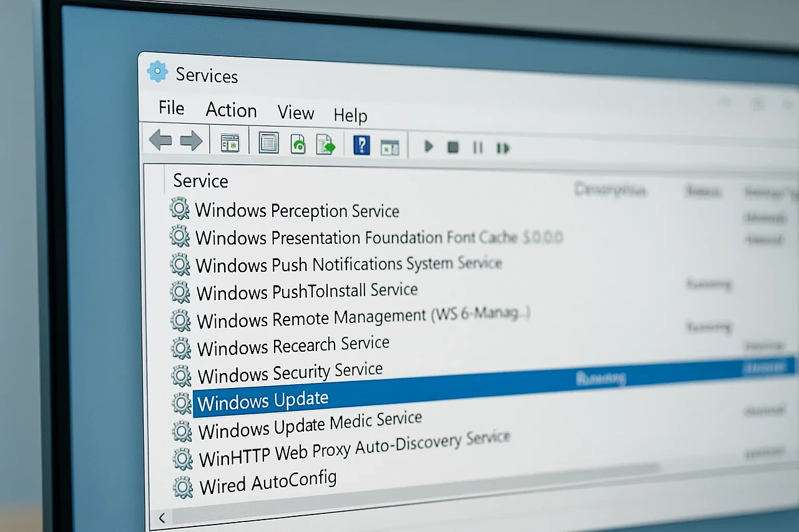Click the gear icon beside Wired AutoConfig
This screenshot has height=532, width=799.
click(182, 486)
